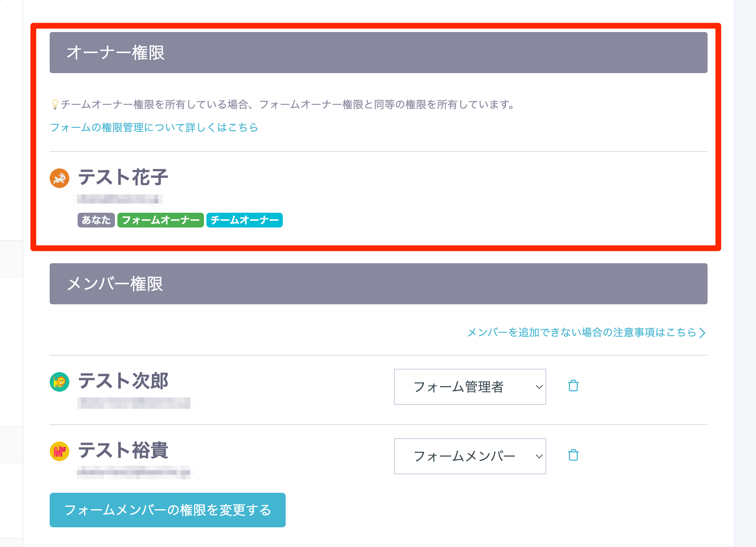The width and height of the screenshot is (756, 547).
Task: Click the メンバー権限 section header
Action: [378, 284]
